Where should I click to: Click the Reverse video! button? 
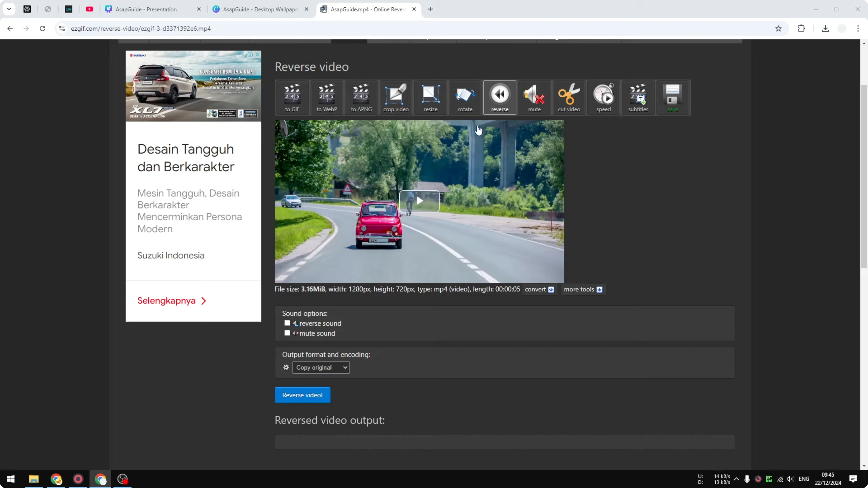pyautogui.click(x=302, y=395)
